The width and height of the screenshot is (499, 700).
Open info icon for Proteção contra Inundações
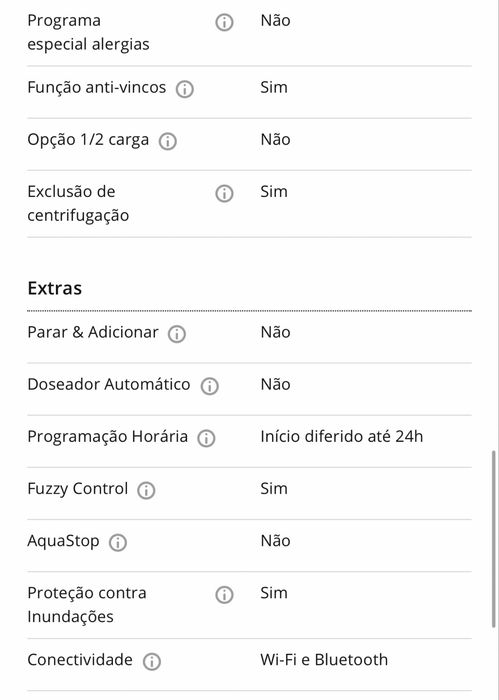pos(224,595)
